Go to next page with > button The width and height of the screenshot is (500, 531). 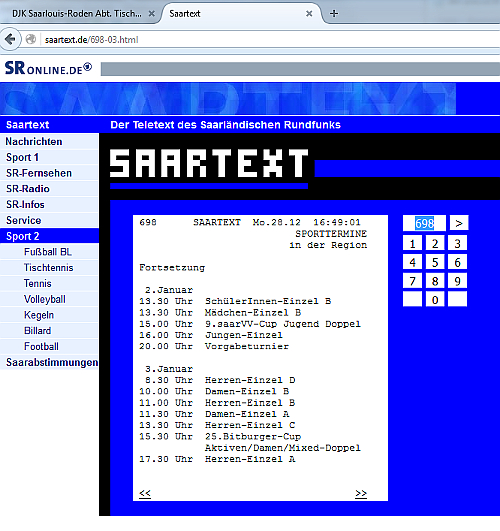[459, 223]
